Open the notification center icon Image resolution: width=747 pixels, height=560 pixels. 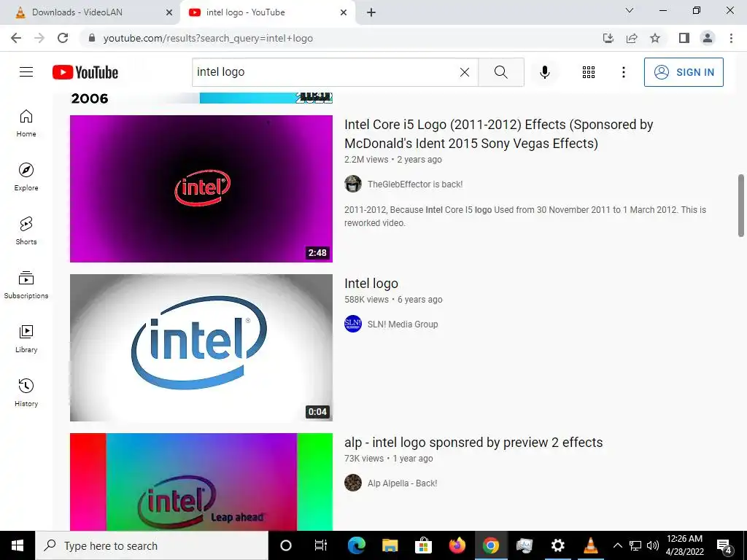[724, 545]
